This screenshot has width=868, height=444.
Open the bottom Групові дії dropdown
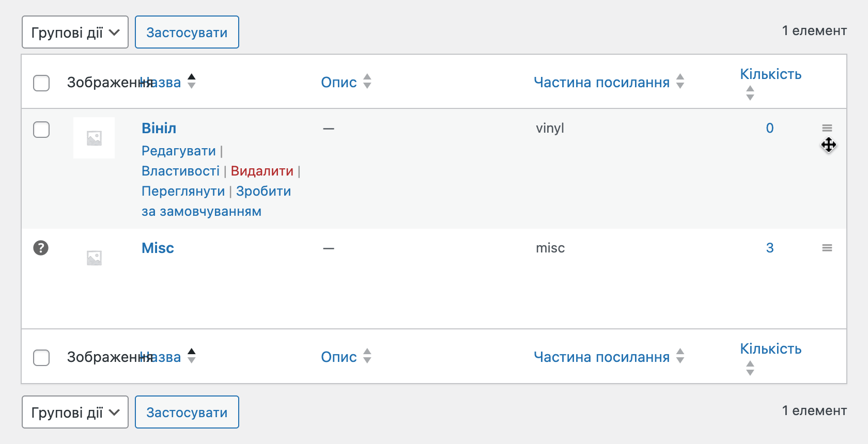tap(75, 412)
